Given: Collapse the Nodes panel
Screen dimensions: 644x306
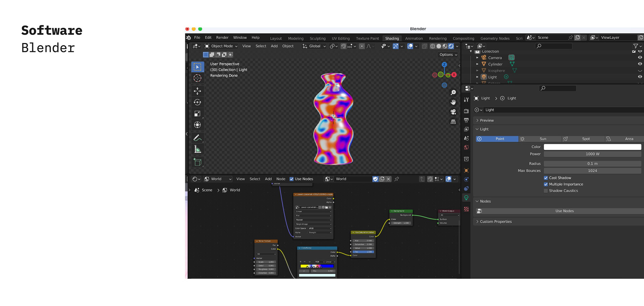Looking at the screenshot, I should tap(485, 201).
